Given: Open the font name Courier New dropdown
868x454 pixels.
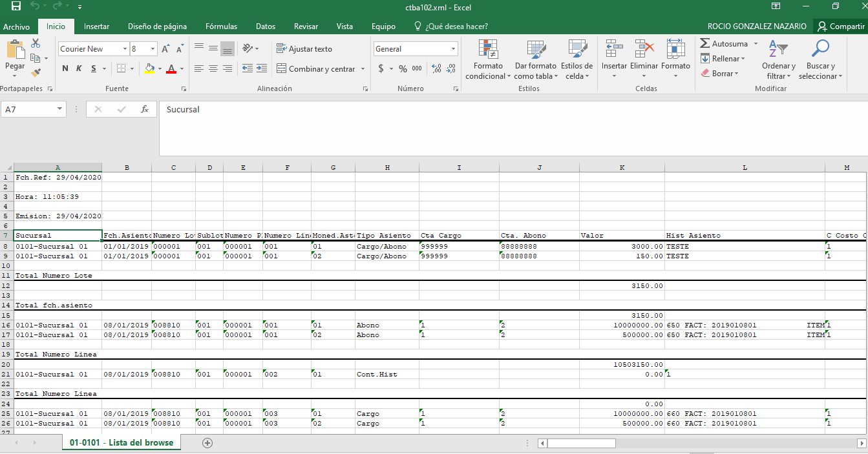Looking at the screenshot, I should (125, 49).
